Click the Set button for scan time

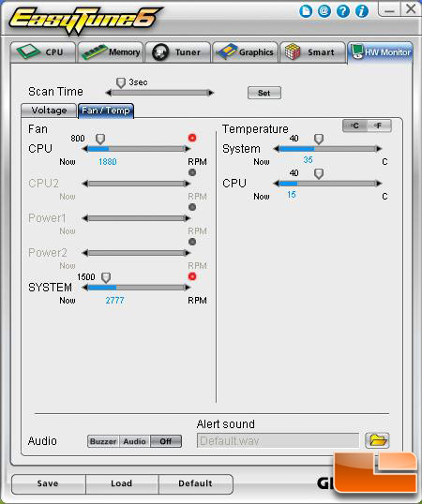[264, 93]
